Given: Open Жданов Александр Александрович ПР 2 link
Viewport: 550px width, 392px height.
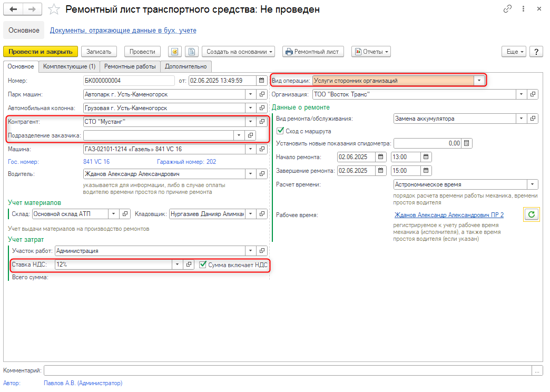Looking at the screenshot, I should tap(449, 215).
